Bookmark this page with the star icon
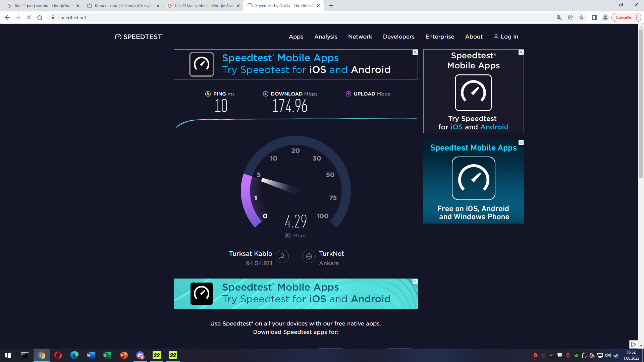This screenshot has height=362, width=644. (x=581, y=17)
